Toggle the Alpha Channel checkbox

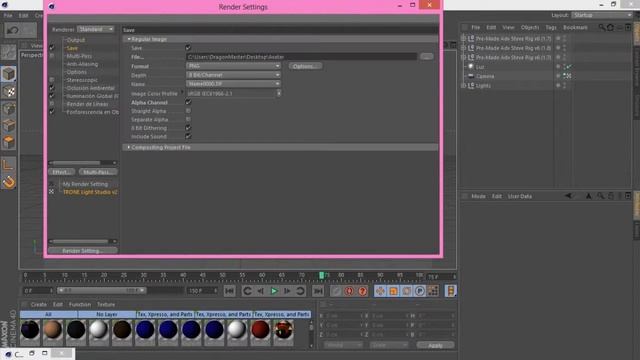pyautogui.click(x=188, y=102)
